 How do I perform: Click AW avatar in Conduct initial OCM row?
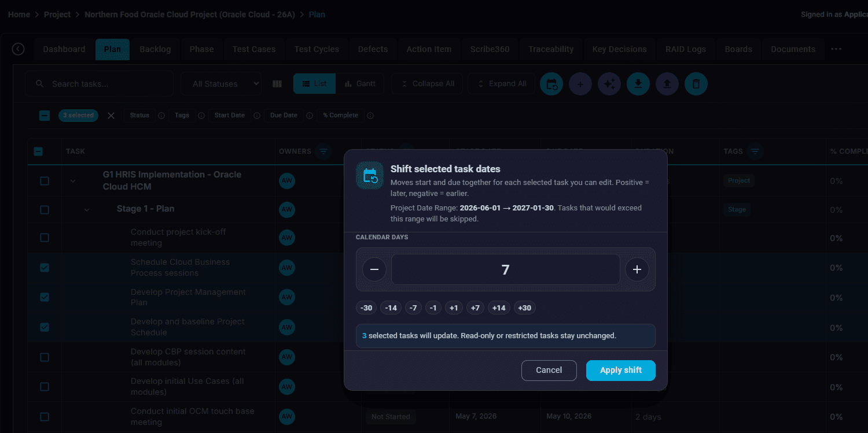click(x=287, y=417)
